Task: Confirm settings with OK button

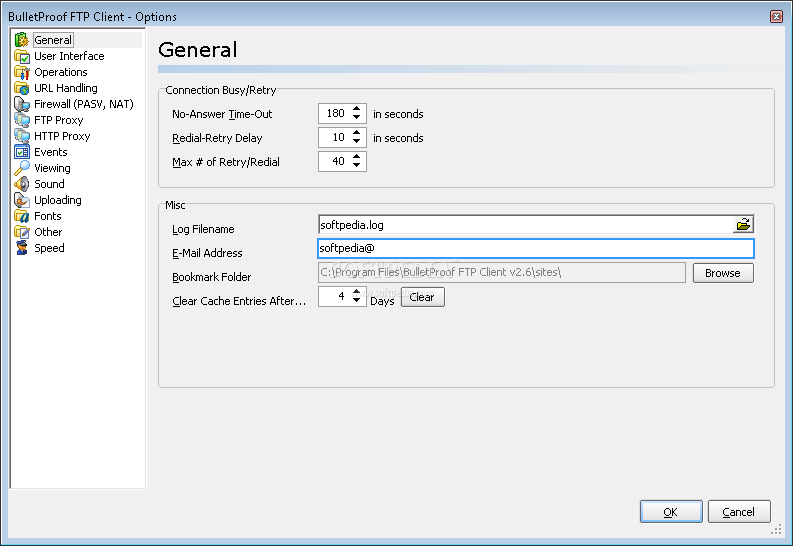Action: (x=671, y=512)
